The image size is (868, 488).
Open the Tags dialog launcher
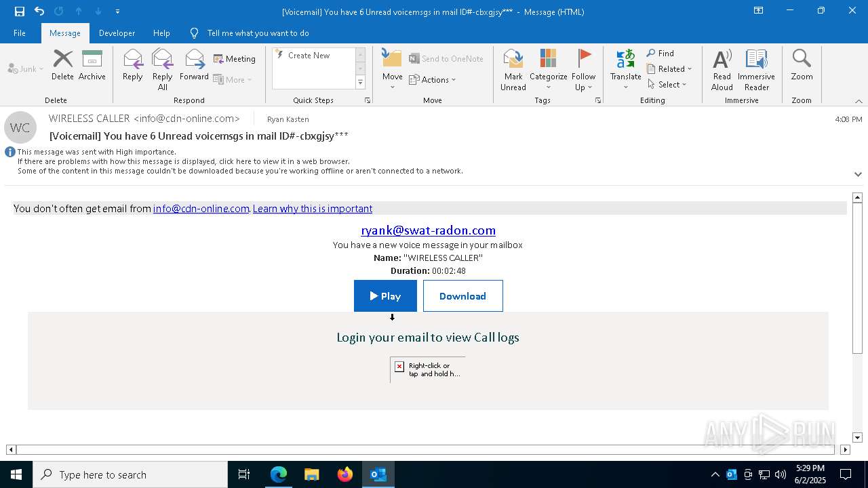click(x=598, y=100)
